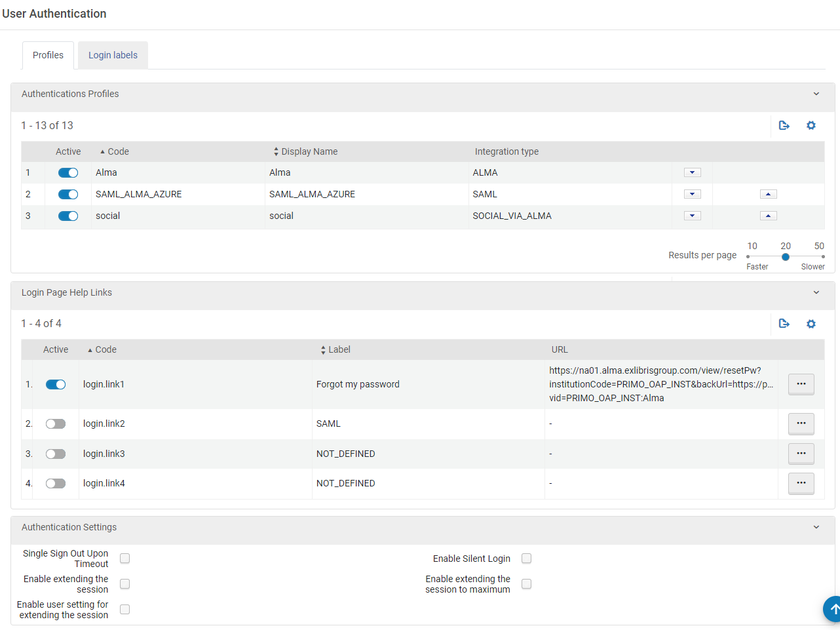
Task: Move SAML_ALMA_AZURE profile down
Action: (x=692, y=194)
